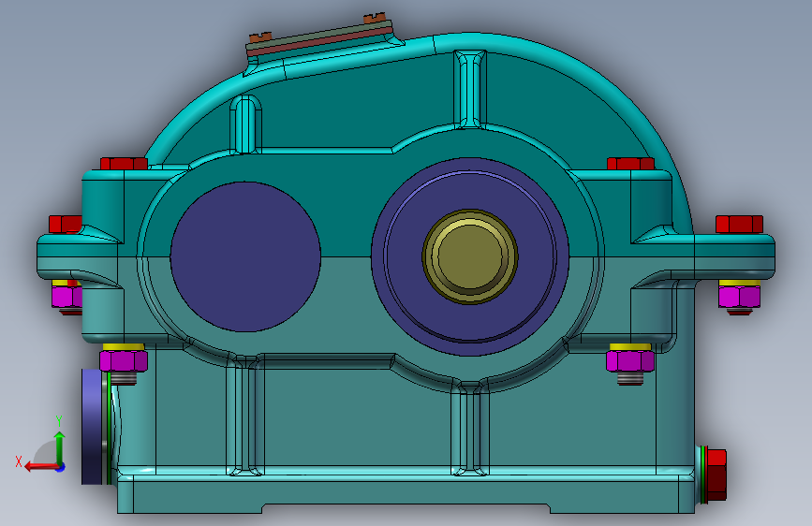812x526 pixels.
Task: Select the magenta nut under the right flange tip
Action: pyautogui.click(x=739, y=297)
